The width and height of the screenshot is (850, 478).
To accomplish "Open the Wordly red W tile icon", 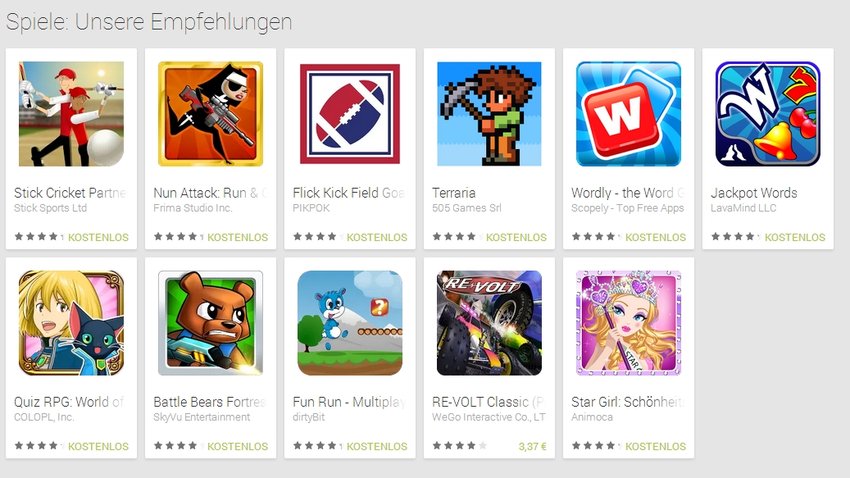I will pos(628,114).
